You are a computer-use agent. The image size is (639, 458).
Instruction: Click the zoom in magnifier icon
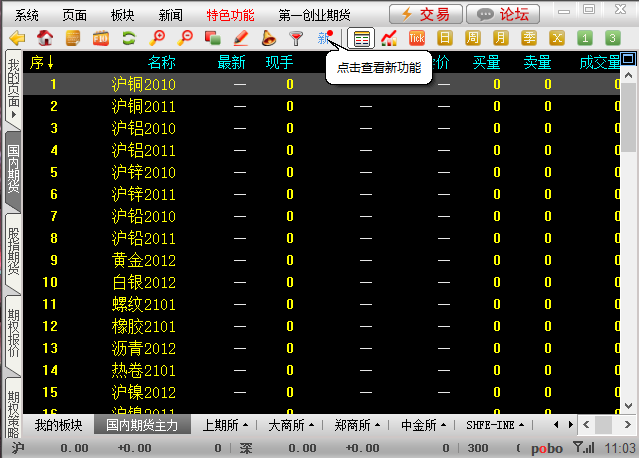tap(157, 39)
